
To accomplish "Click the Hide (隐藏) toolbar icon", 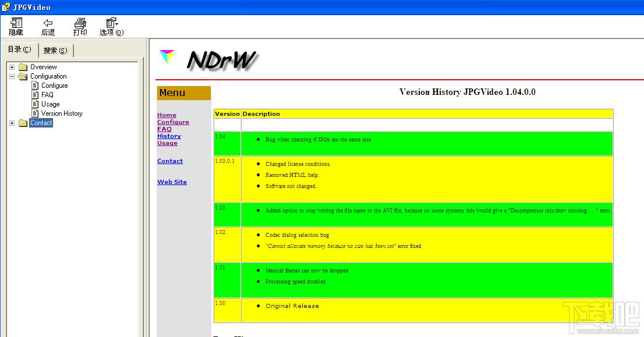I will (16, 23).
